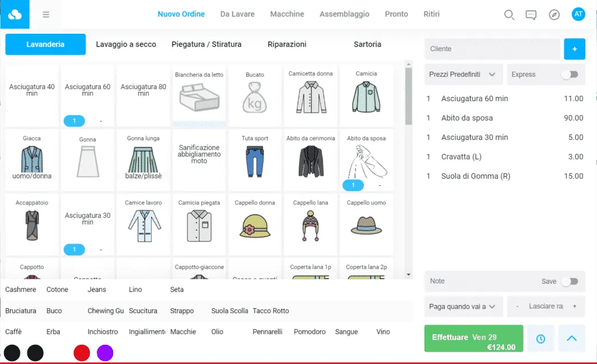Select the Camicia shirt item
This screenshot has width=597, height=364.
[x=366, y=96]
